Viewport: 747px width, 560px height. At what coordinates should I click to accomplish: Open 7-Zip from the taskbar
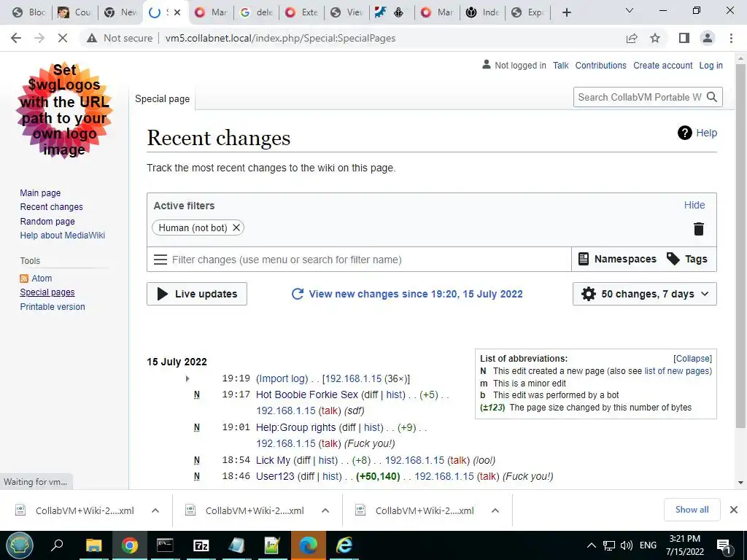pos(201,545)
